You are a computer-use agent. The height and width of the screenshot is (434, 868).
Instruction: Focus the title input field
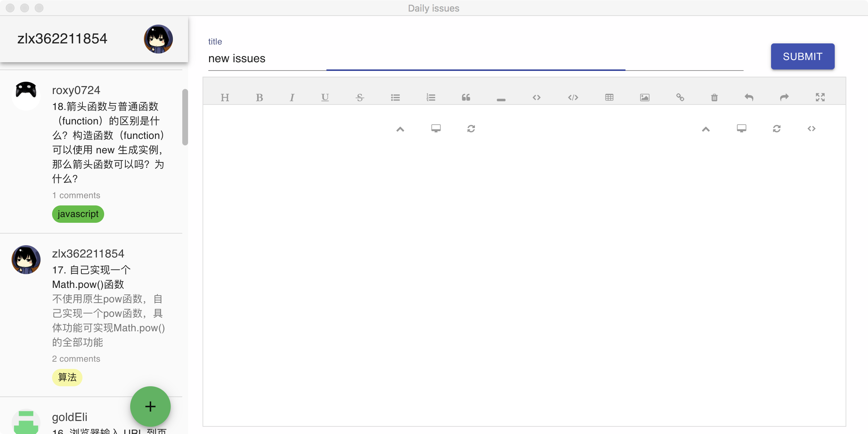[476, 59]
